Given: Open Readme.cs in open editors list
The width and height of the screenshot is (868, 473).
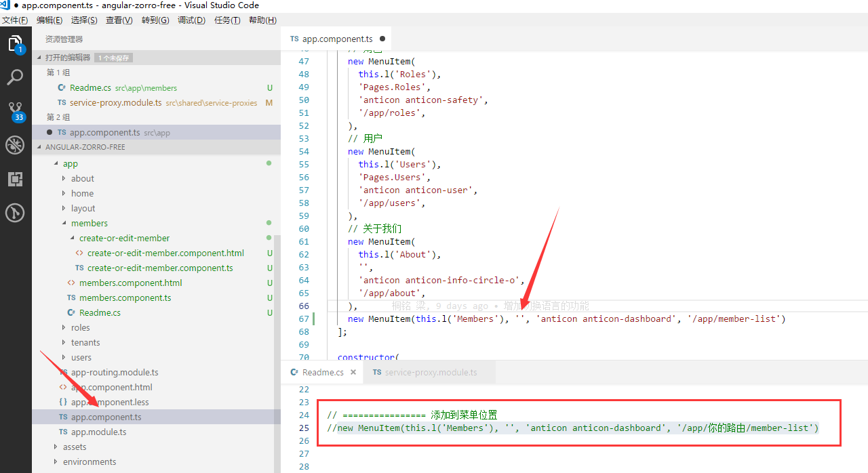Looking at the screenshot, I should click(156, 87).
